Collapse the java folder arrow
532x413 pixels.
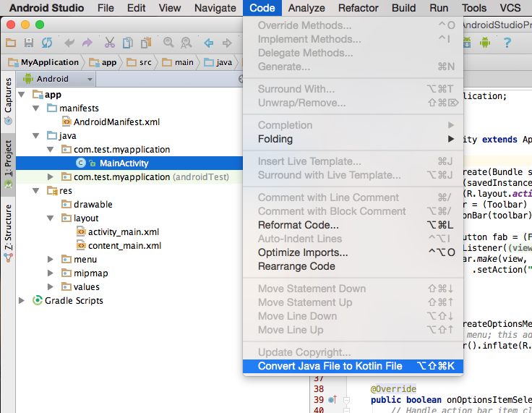pos(36,136)
